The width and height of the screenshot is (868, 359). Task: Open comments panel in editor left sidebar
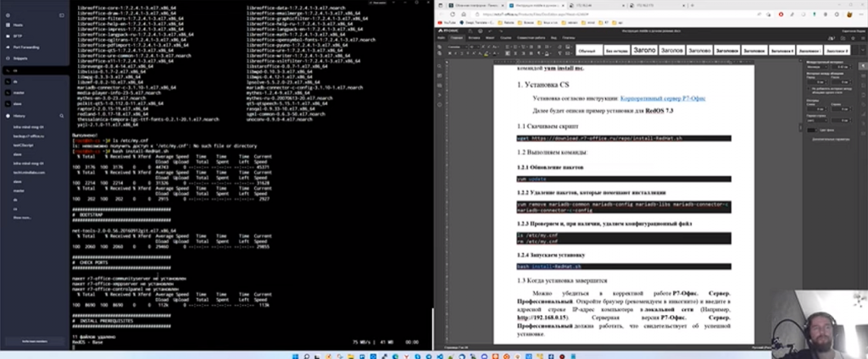pyautogui.click(x=440, y=76)
